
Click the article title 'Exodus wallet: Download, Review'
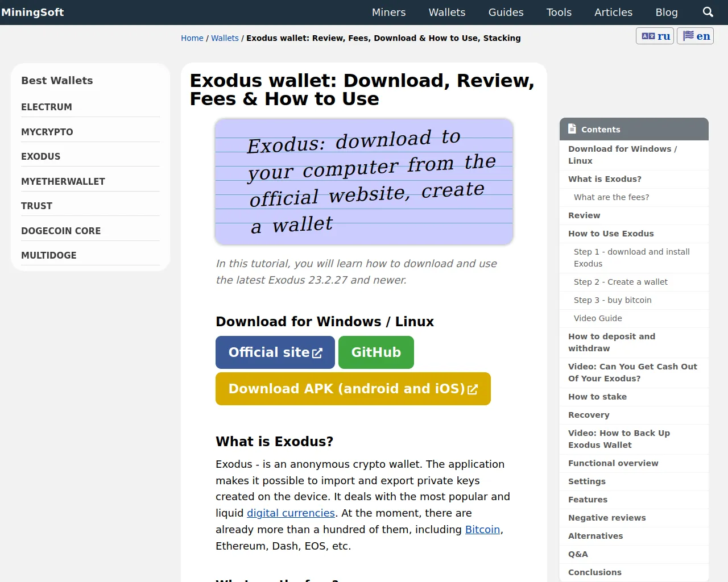(362, 90)
